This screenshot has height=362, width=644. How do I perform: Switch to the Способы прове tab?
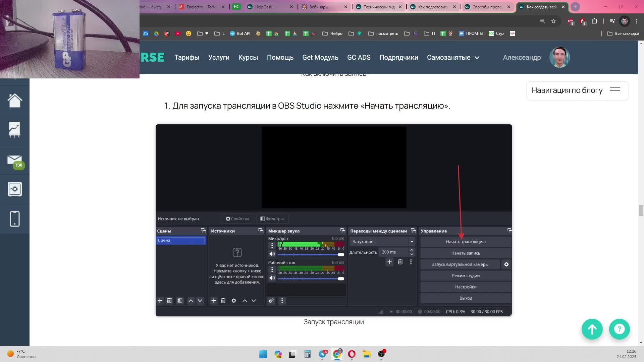tap(487, 7)
